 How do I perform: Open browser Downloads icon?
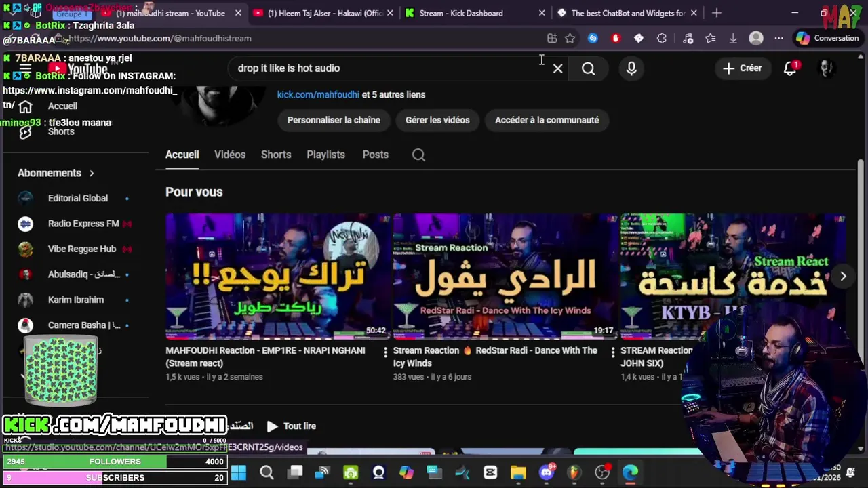click(733, 39)
